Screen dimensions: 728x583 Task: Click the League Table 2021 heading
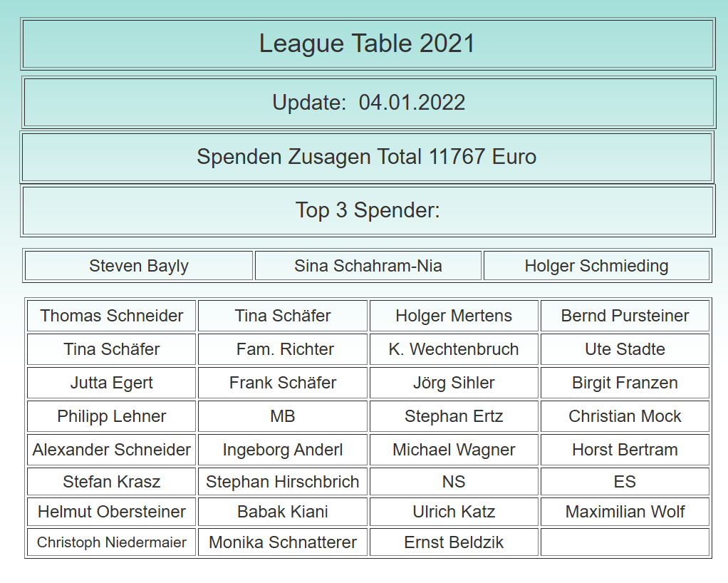pyautogui.click(x=368, y=43)
